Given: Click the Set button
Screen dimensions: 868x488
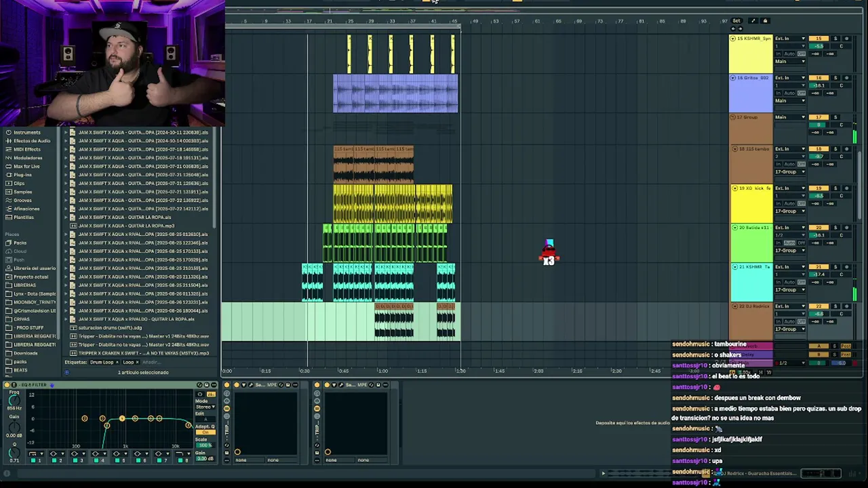Looking at the screenshot, I should [x=736, y=20].
